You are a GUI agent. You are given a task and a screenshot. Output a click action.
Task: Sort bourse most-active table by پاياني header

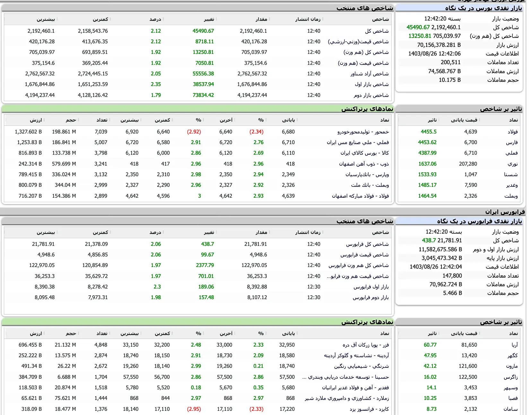pos(288,120)
